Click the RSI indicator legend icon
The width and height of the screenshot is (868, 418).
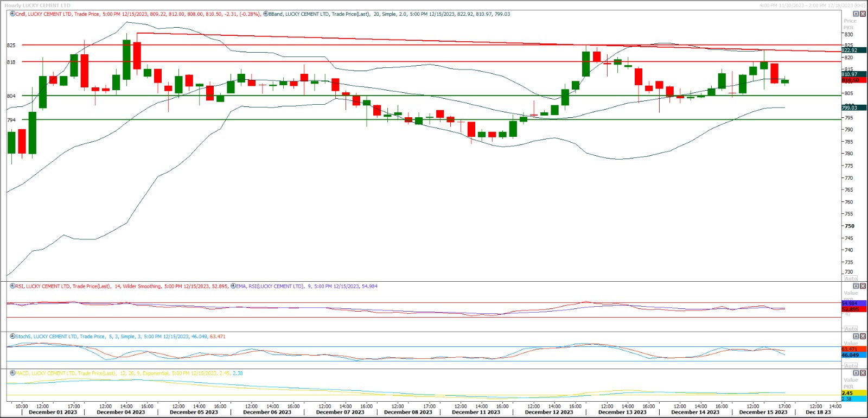[x=12, y=286]
